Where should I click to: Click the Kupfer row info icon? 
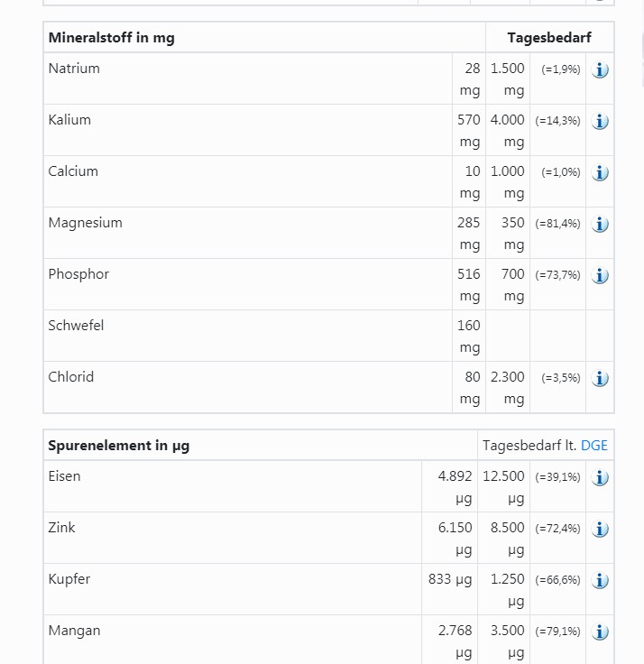(600, 580)
